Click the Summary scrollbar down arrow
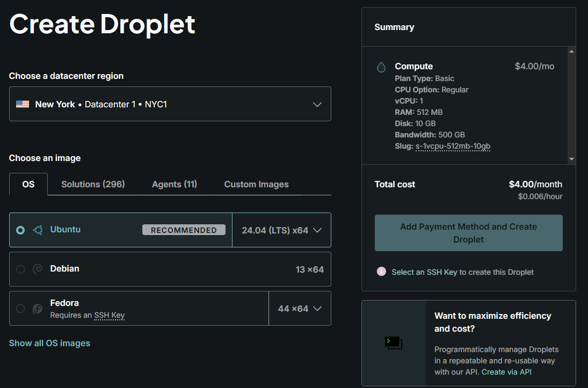The width and height of the screenshot is (588, 388). (x=571, y=159)
